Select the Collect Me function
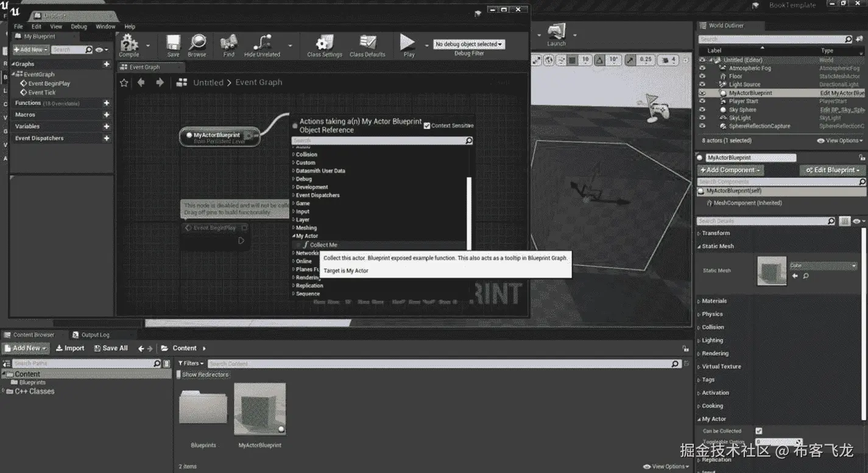 point(323,245)
